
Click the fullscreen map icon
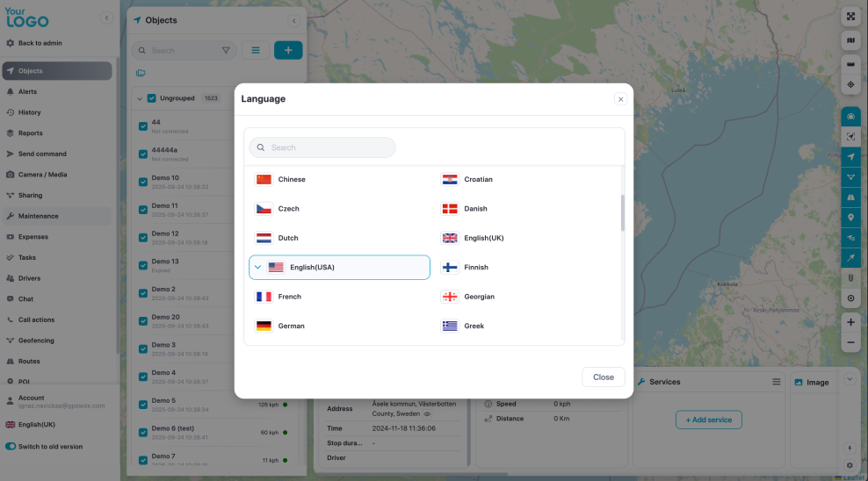pyautogui.click(x=850, y=17)
